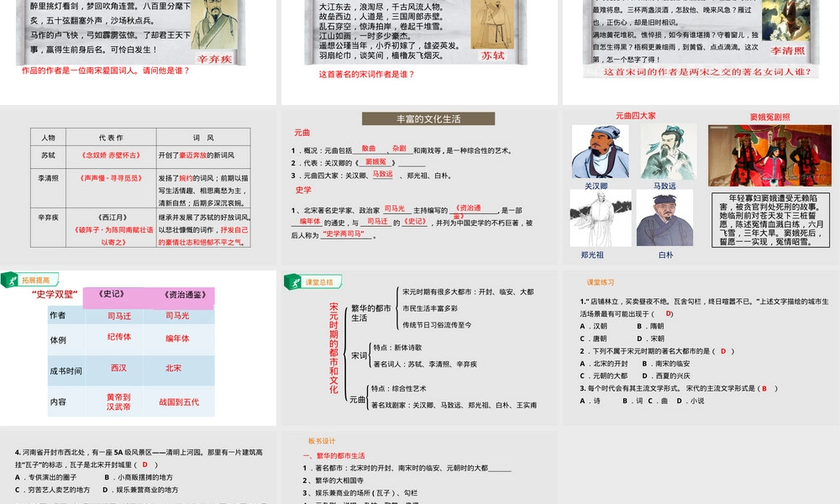
Task: Click answer option D．宋朝
Action: point(650,339)
